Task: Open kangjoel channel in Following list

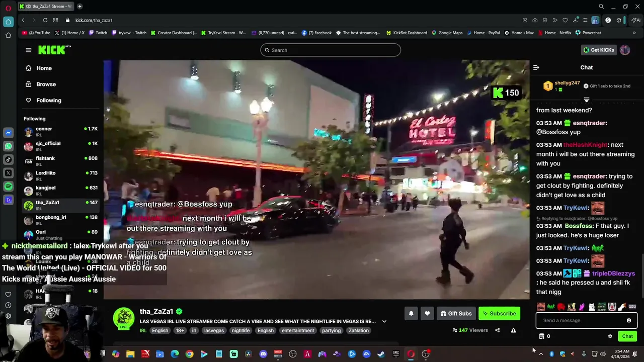Action: coord(61,191)
